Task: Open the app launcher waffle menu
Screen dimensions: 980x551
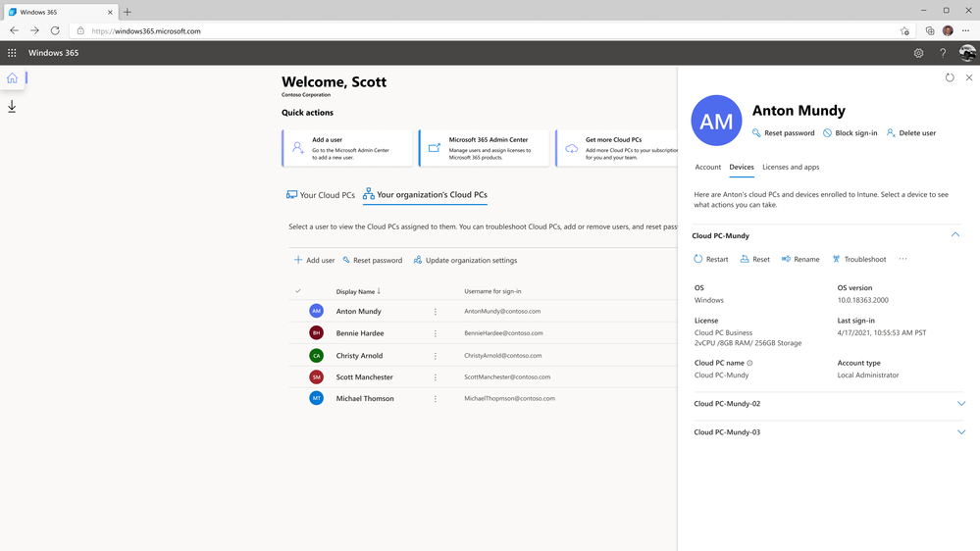Action: tap(12, 53)
